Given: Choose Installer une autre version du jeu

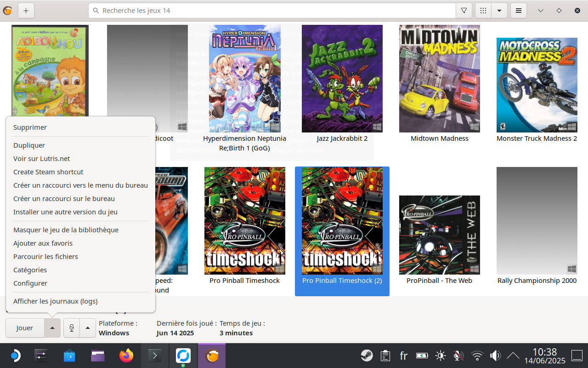Looking at the screenshot, I should point(80,212).
